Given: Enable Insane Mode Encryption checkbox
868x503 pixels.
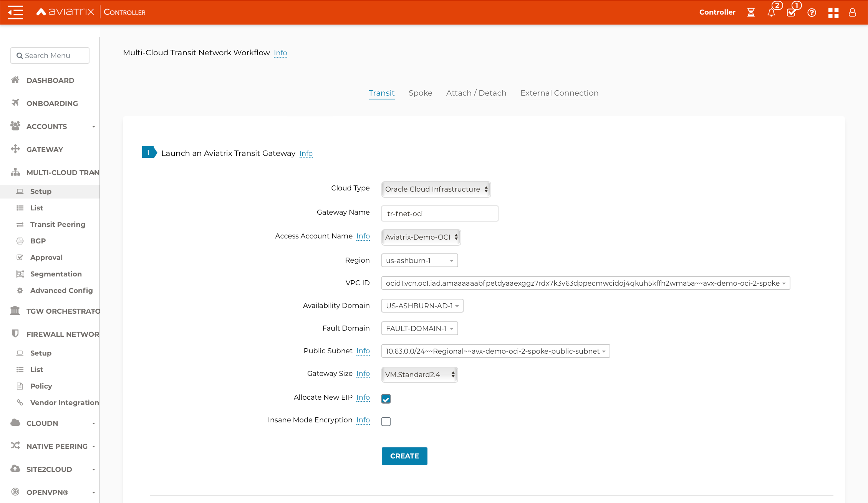Looking at the screenshot, I should [386, 421].
